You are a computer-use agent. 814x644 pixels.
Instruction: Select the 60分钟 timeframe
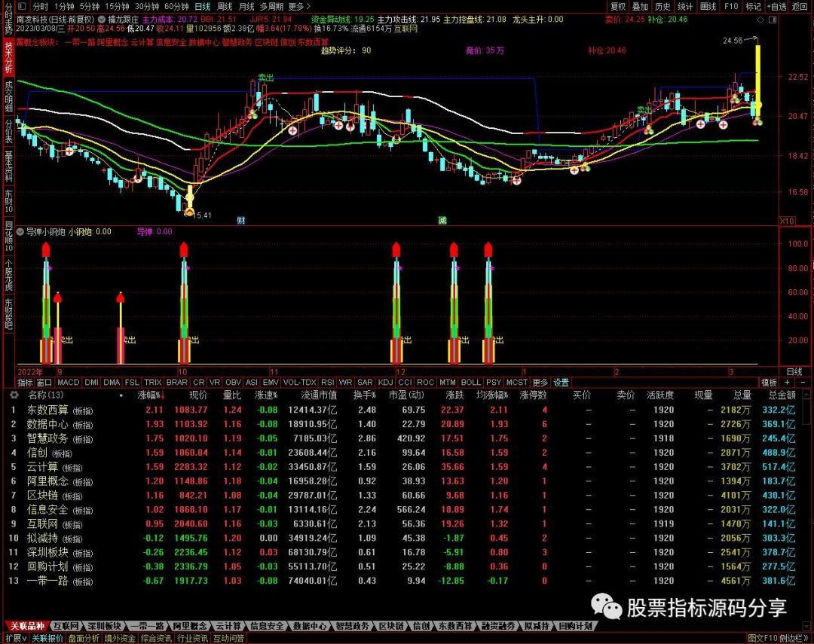coord(176,6)
